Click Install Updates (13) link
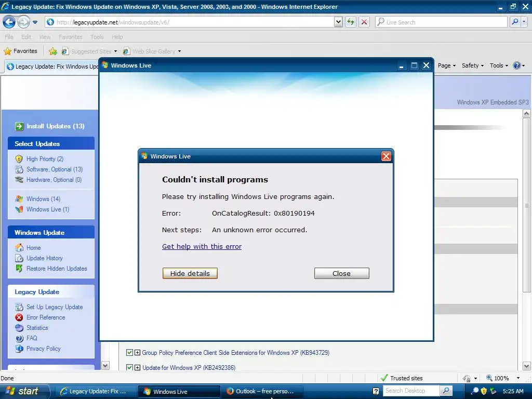Viewport: 532px width, 399px height. click(56, 126)
